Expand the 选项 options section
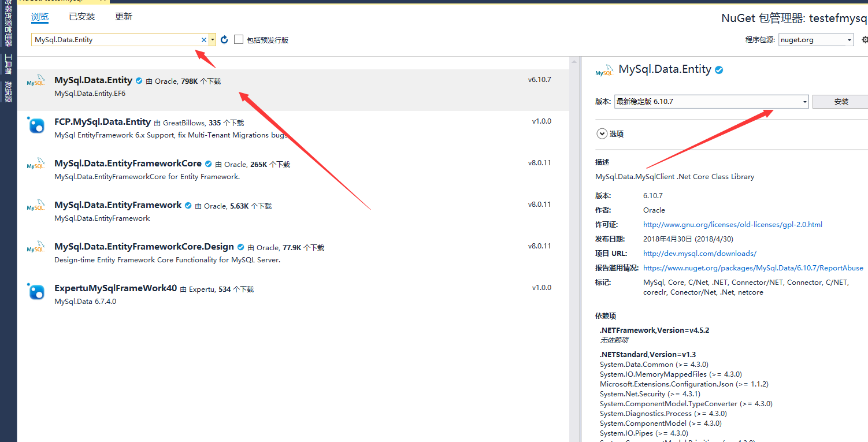The height and width of the screenshot is (442, 868). coord(602,133)
